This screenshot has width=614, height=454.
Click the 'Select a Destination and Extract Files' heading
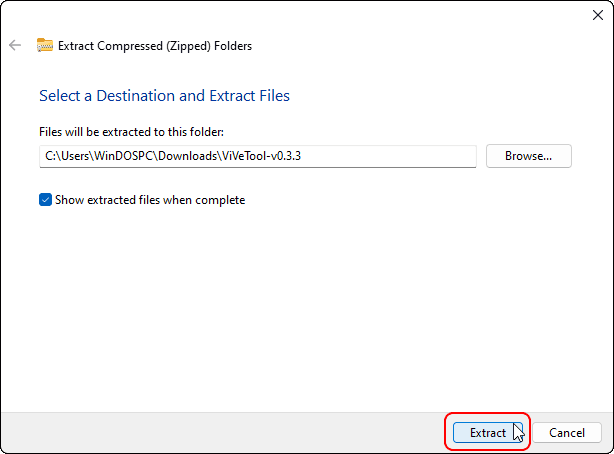(x=164, y=96)
